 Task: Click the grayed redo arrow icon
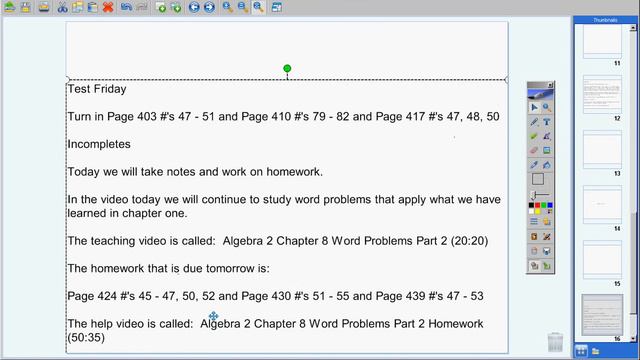point(142,7)
